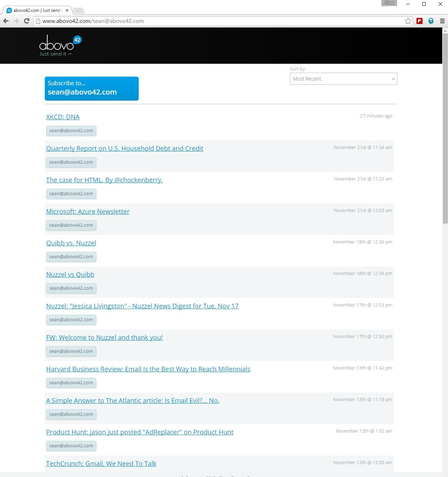
Task: Reload the page with the refresh icon
Action: coord(27,21)
